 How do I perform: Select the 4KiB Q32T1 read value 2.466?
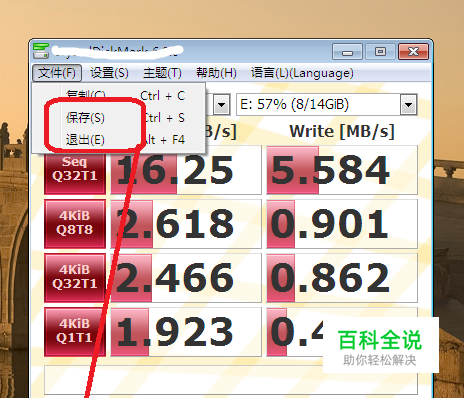click(x=186, y=278)
